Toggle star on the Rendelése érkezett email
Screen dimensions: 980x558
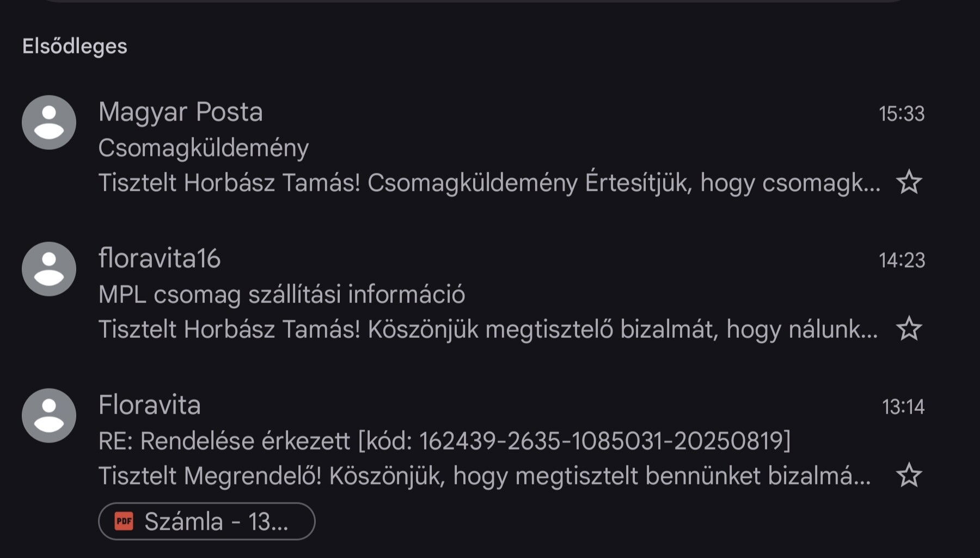point(909,476)
